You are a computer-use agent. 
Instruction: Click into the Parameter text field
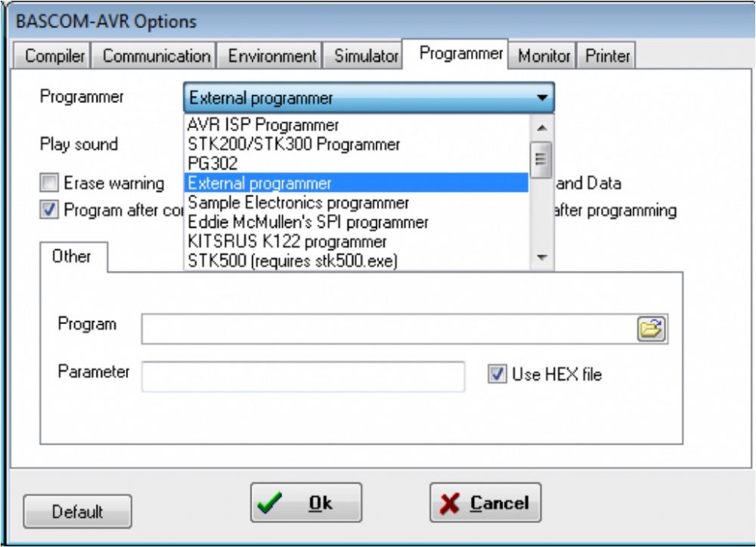[x=303, y=376]
